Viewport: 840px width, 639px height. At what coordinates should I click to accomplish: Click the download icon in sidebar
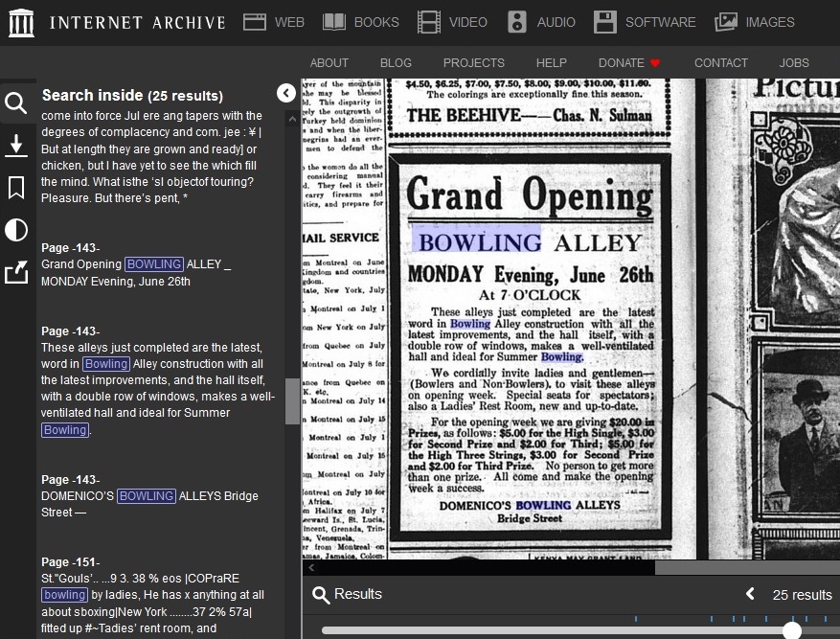16,145
